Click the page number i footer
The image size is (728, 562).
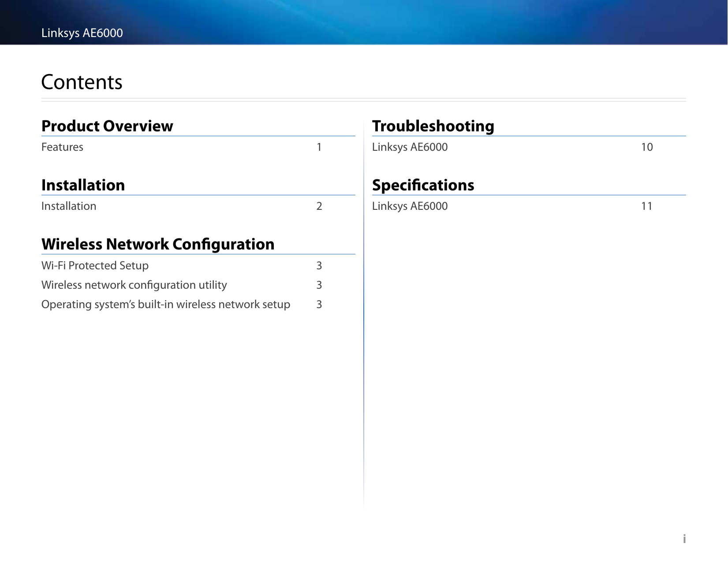pyautogui.click(x=684, y=539)
